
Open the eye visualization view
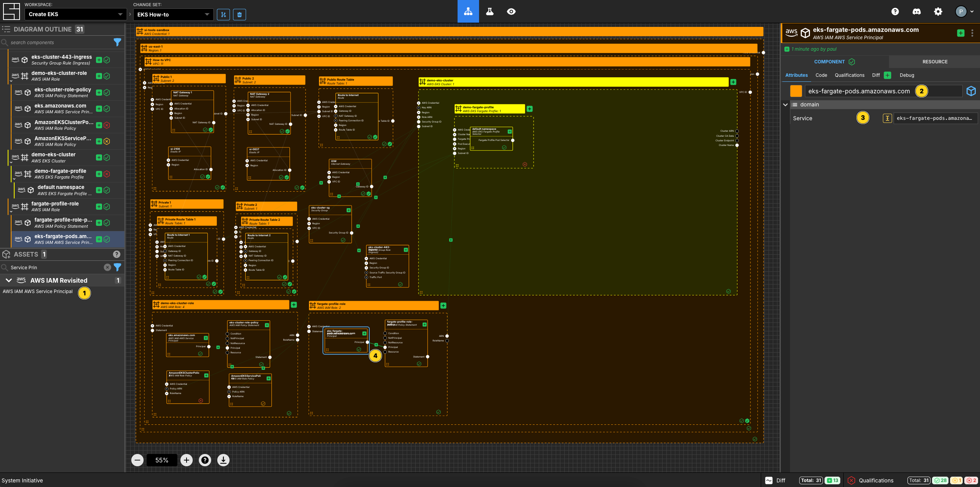pyautogui.click(x=511, y=12)
